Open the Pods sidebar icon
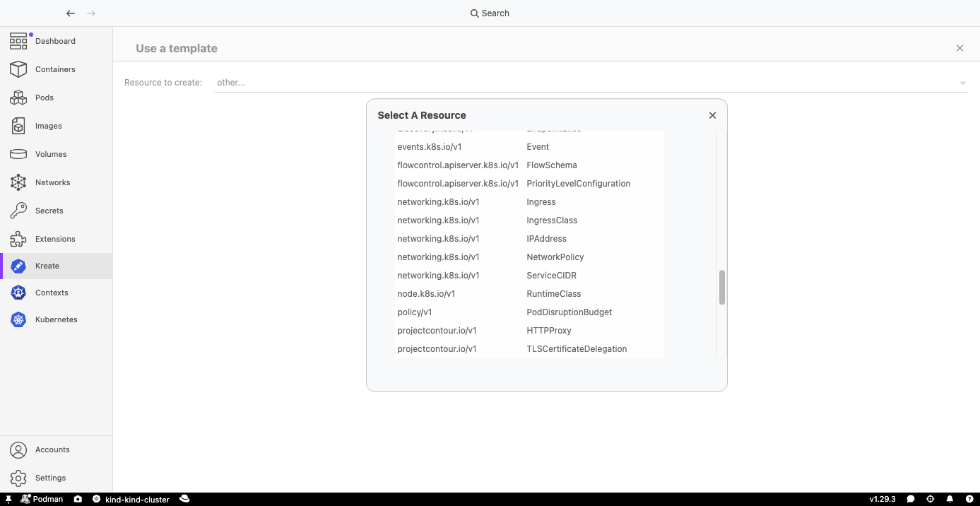The height and width of the screenshot is (506, 980). pos(18,98)
